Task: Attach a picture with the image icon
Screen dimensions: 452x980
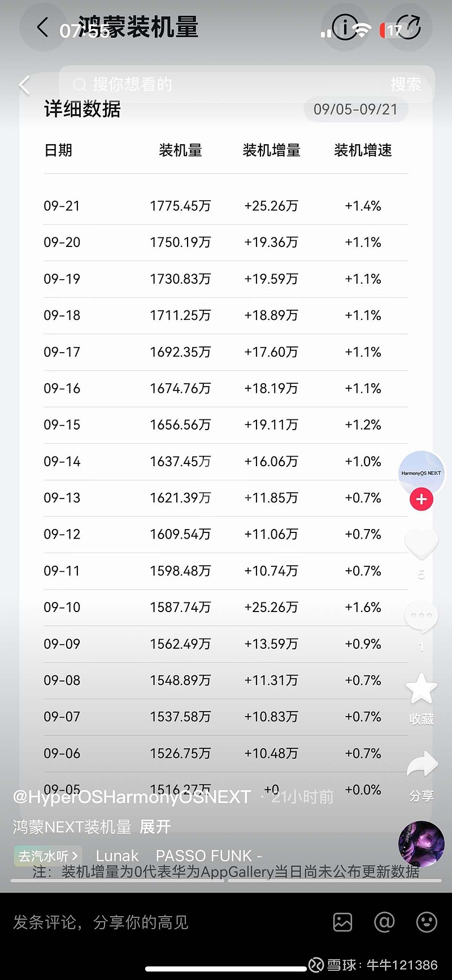Action: coord(342,922)
